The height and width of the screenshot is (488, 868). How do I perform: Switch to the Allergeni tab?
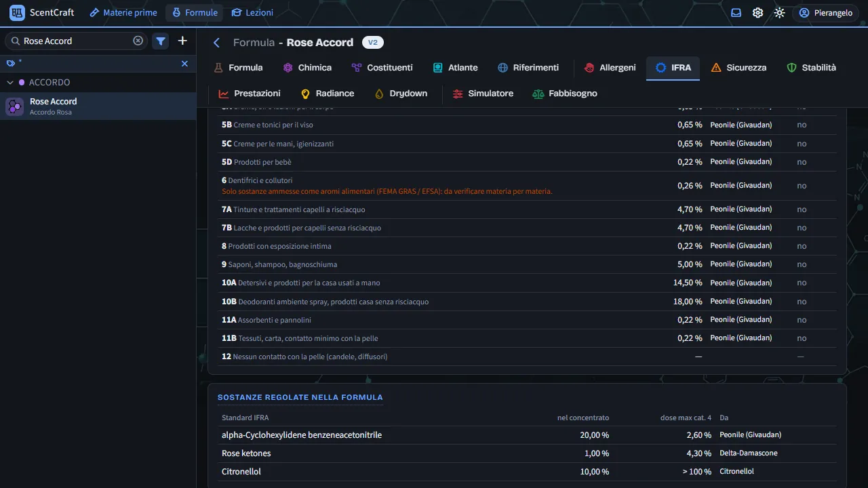pyautogui.click(x=610, y=68)
